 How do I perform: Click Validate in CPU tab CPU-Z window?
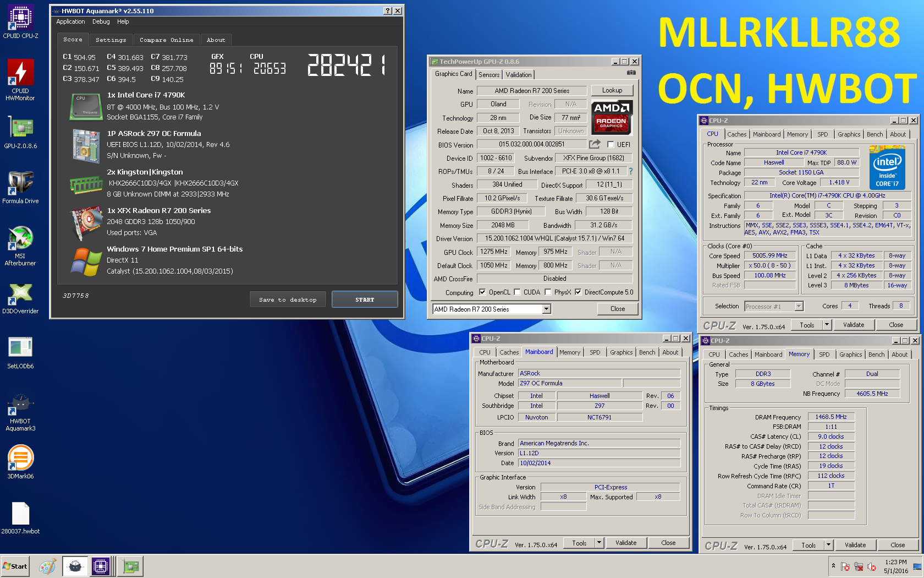point(854,325)
